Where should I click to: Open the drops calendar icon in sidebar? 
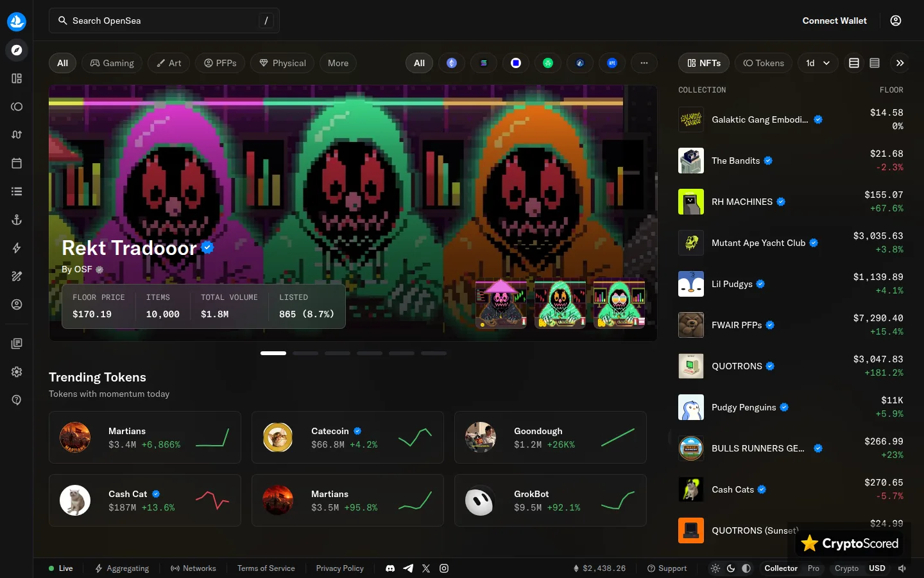point(17,163)
